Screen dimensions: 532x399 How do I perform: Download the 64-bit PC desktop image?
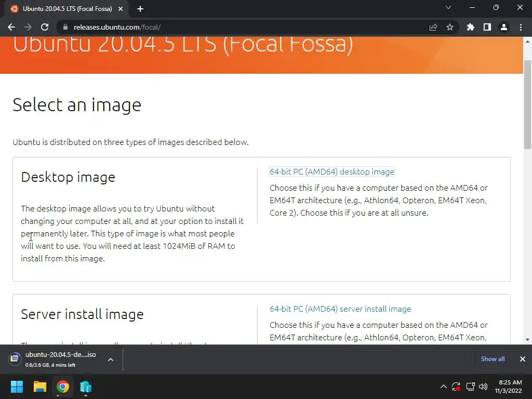tap(332, 171)
